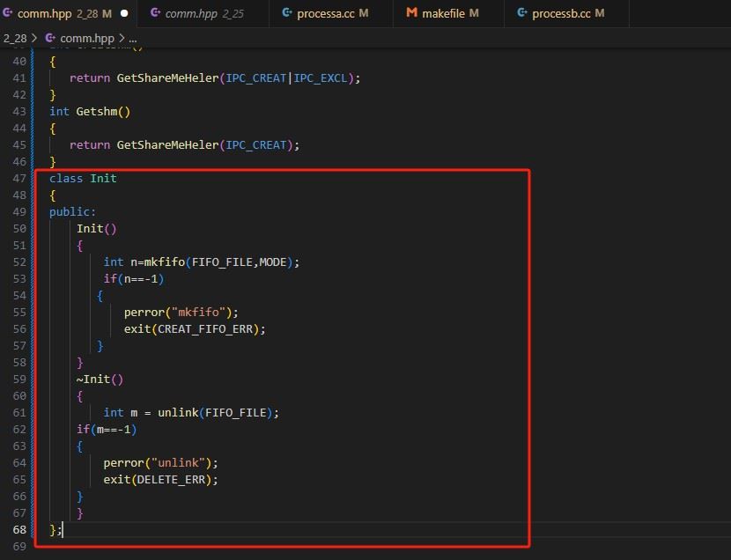The height and width of the screenshot is (560, 731).
Task: Open the comm.hpp breadcrumb item
Action: click(86, 38)
